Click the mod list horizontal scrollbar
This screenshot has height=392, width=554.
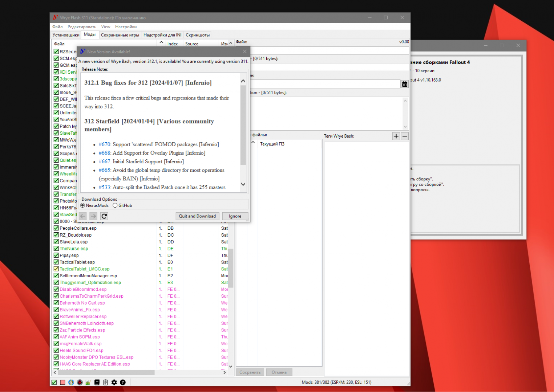pyautogui.click(x=106, y=372)
